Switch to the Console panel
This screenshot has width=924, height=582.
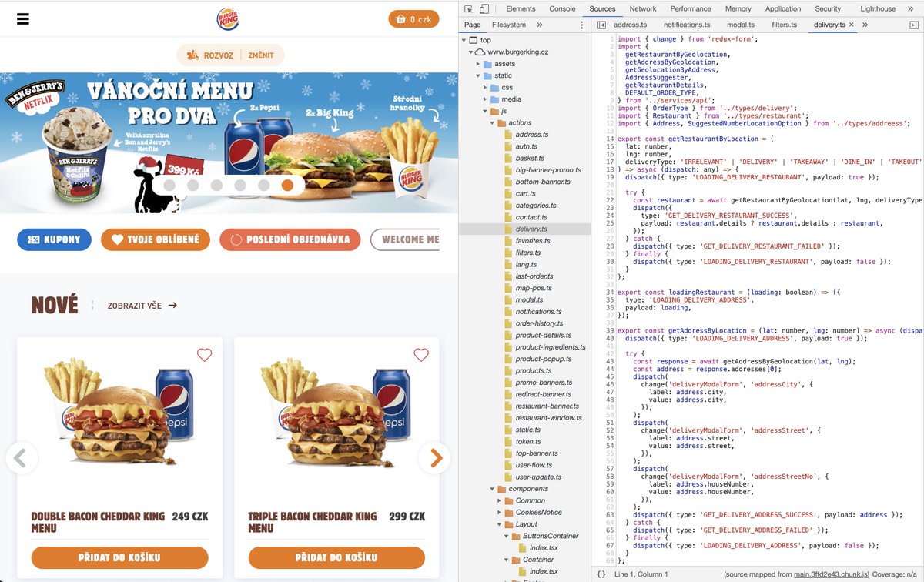pyautogui.click(x=562, y=8)
